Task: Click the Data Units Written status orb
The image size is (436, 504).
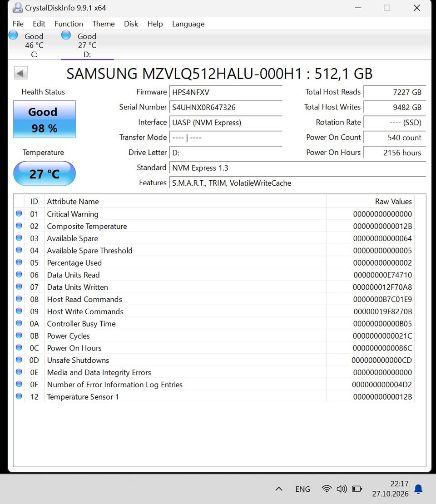Action: [x=19, y=287]
